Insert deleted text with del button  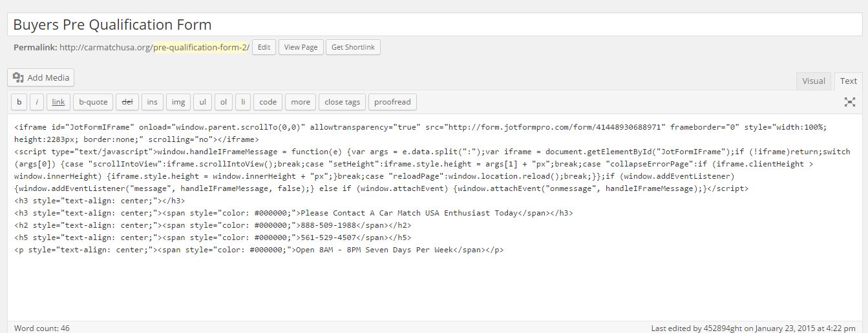tap(127, 102)
